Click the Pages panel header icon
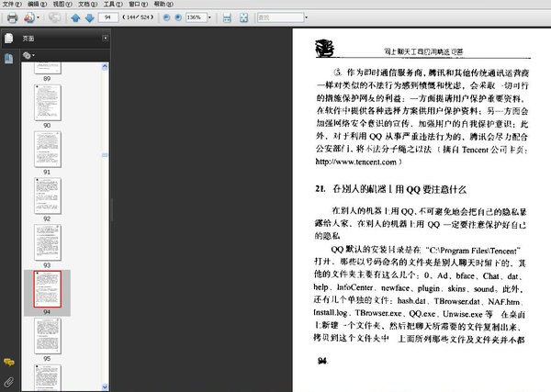Image resolution: width=551 pixels, height=392 pixels. (9, 38)
